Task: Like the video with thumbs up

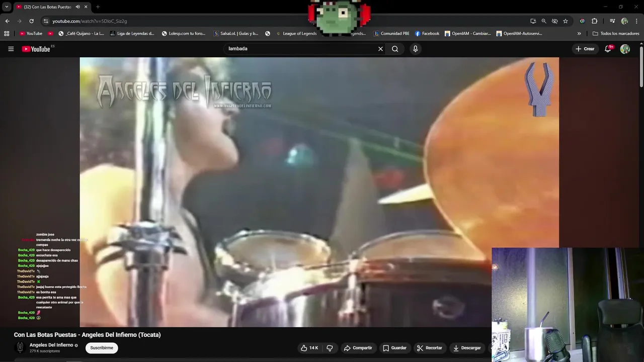Action: (x=309, y=348)
